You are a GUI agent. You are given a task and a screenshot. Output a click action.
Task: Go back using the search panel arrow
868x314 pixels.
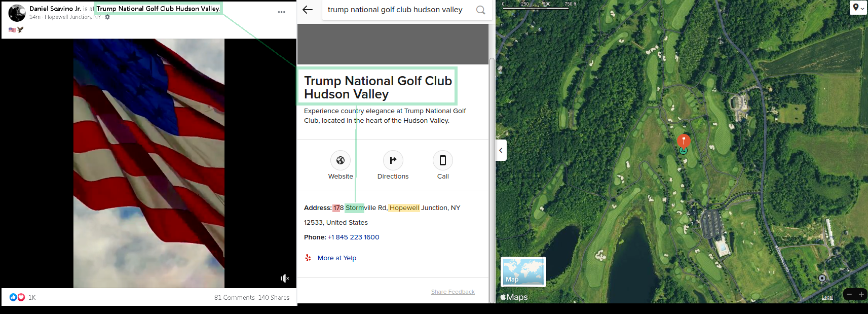(x=308, y=10)
